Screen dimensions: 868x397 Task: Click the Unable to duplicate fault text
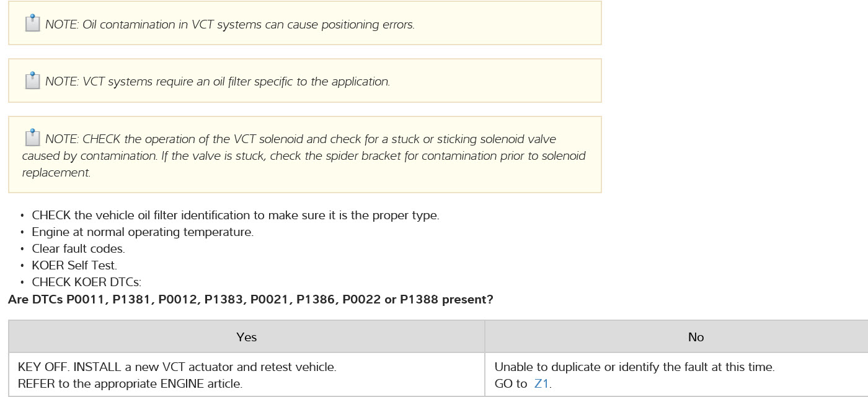click(x=634, y=367)
